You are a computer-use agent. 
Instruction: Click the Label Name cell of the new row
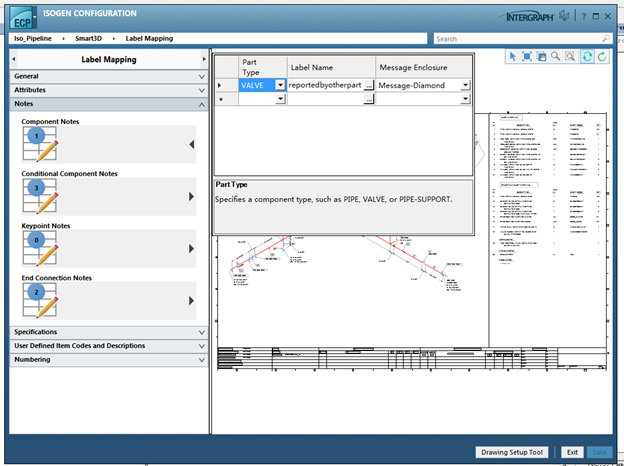[x=326, y=99]
